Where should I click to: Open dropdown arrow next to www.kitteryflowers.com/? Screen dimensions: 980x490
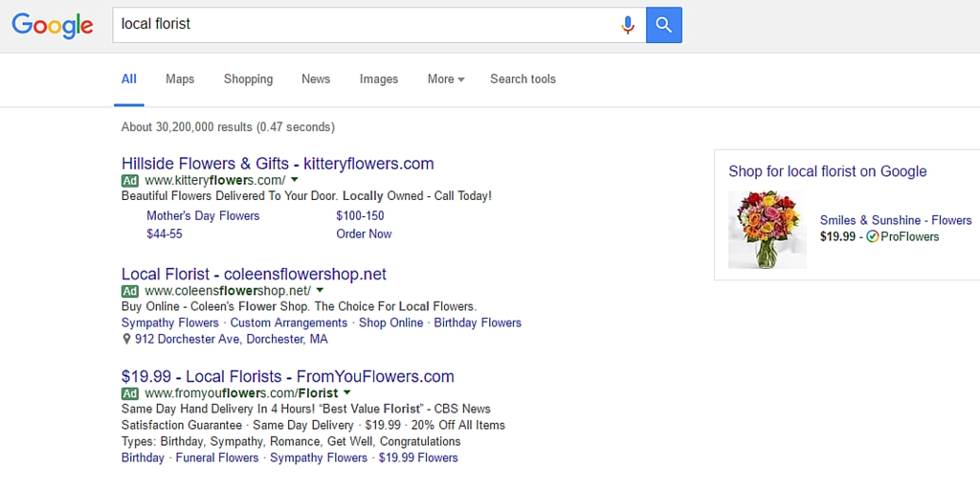point(295,180)
